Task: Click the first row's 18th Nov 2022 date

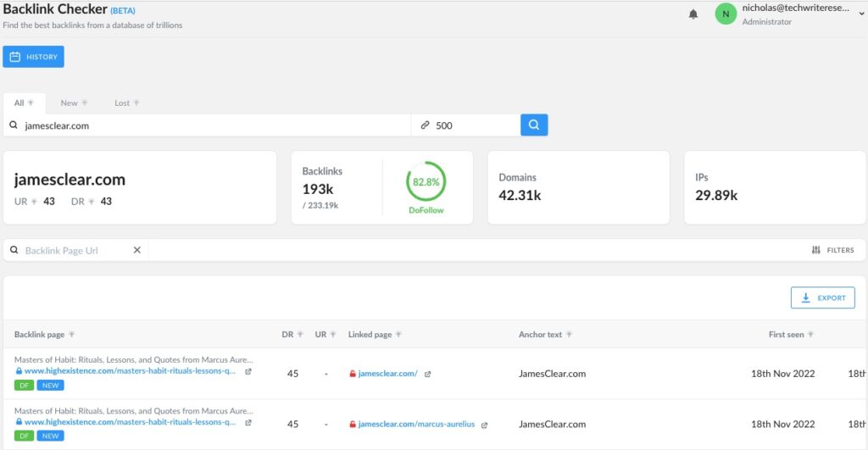Action: click(x=782, y=374)
